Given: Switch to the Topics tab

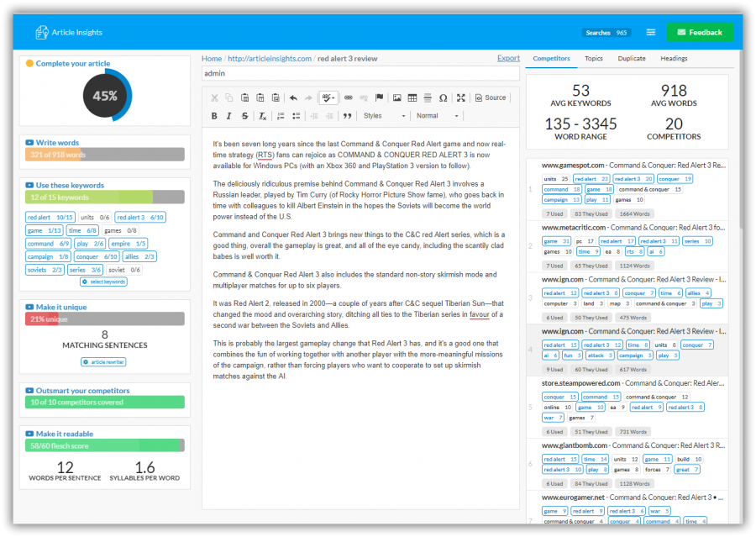Looking at the screenshot, I should [594, 59].
